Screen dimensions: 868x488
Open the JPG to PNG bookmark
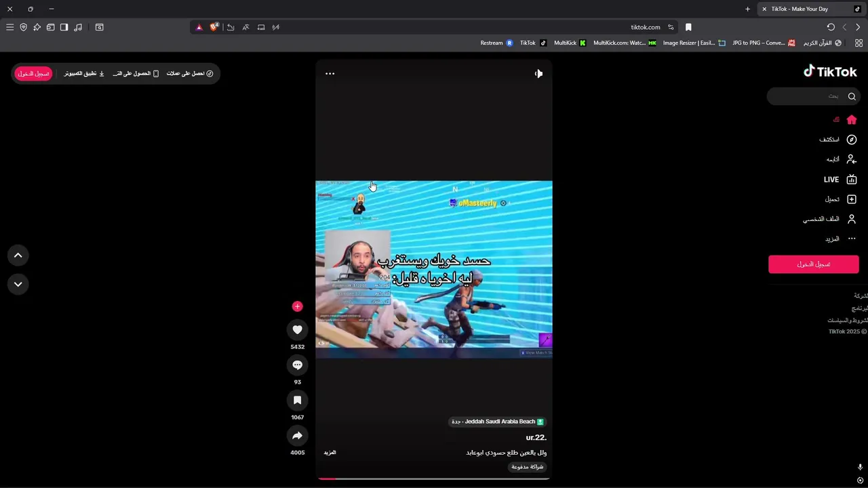764,43
